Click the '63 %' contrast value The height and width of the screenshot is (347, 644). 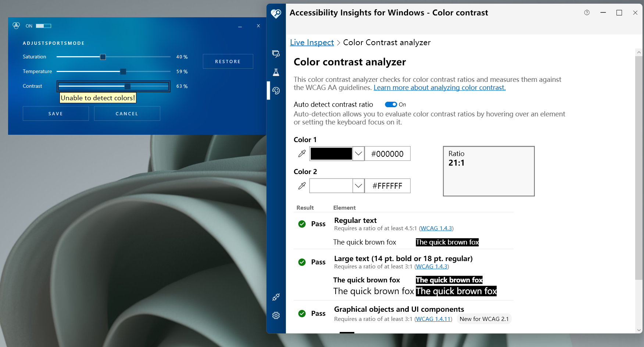click(182, 86)
